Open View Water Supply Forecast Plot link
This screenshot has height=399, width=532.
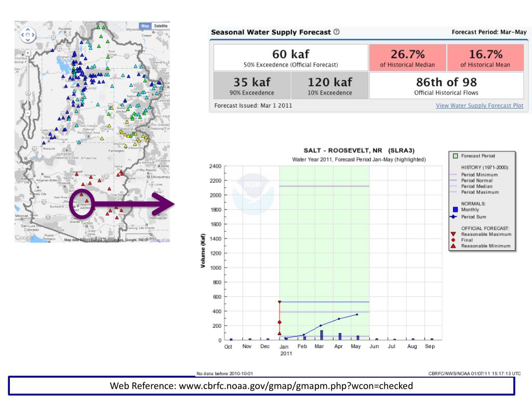pyautogui.click(x=479, y=105)
